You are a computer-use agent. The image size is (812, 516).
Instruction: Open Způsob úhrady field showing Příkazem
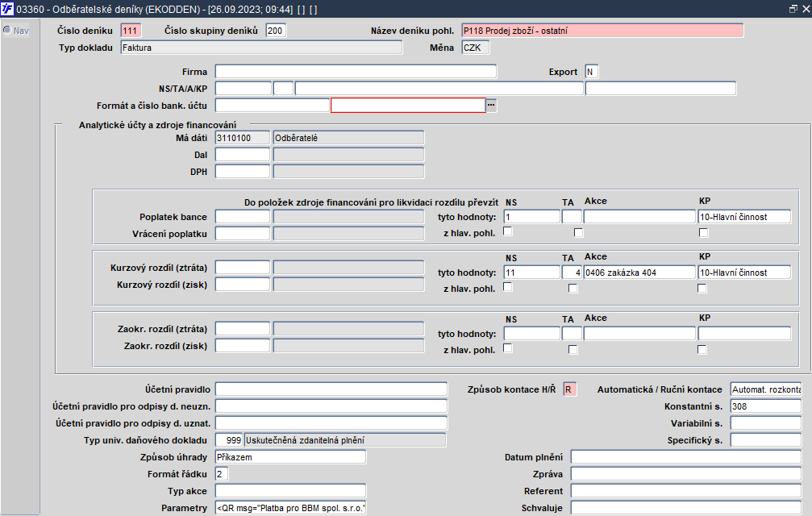coord(290,457)
